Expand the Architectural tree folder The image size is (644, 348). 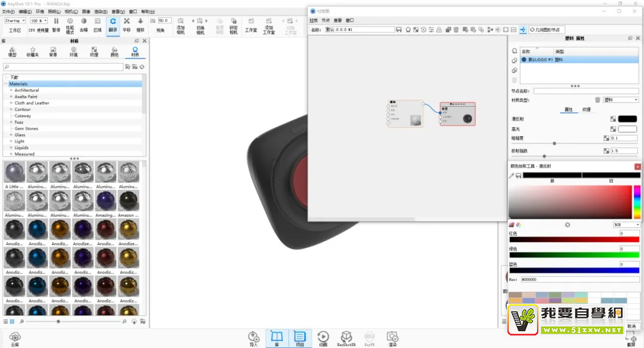pos(11,90)
